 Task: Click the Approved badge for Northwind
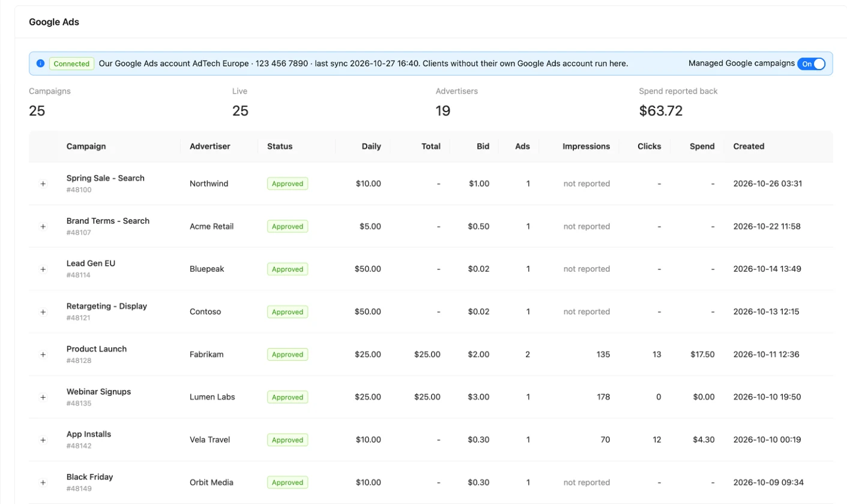click(288, 184)
